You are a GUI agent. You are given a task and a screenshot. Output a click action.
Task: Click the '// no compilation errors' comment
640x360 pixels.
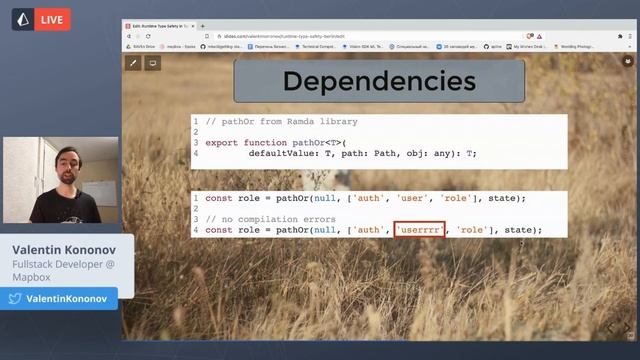(x=271, y=219)
